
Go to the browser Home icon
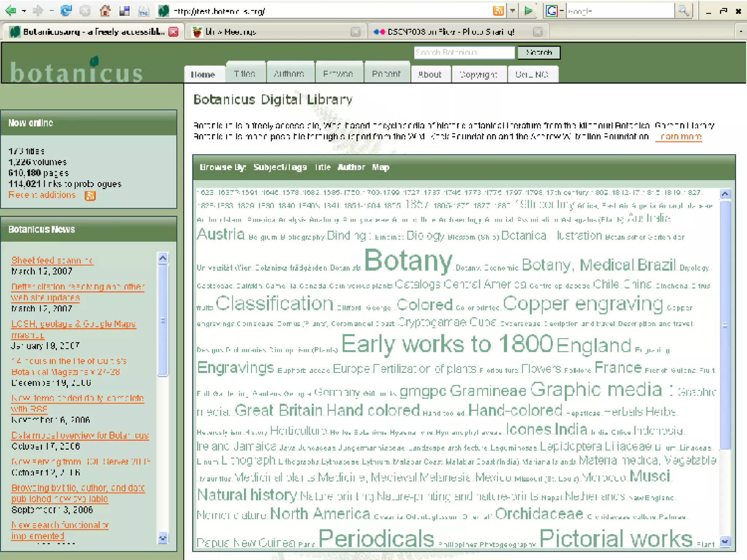pyautogui.click(x=105, y=11)
